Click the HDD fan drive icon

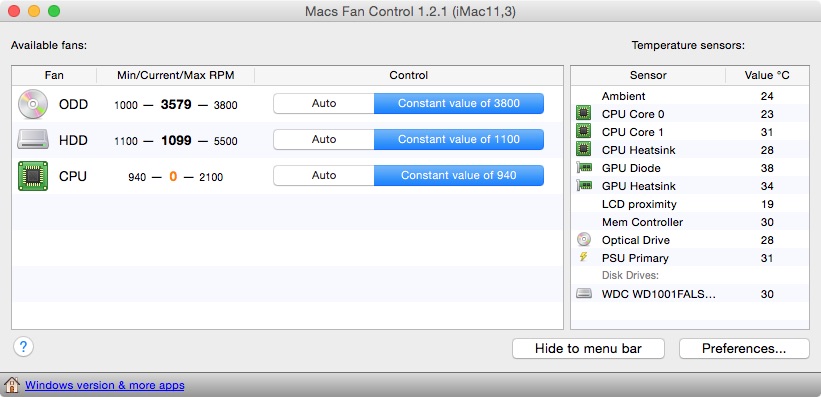click(x=32, y=140)
